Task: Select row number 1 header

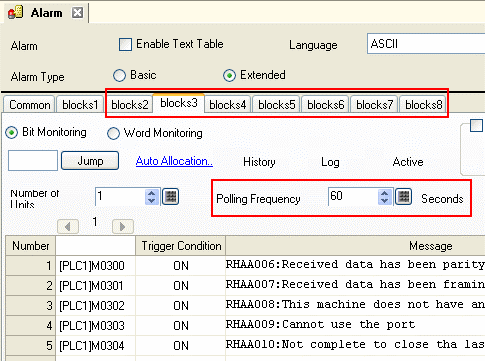Action: pyautogui.click(x=31, y=266)
